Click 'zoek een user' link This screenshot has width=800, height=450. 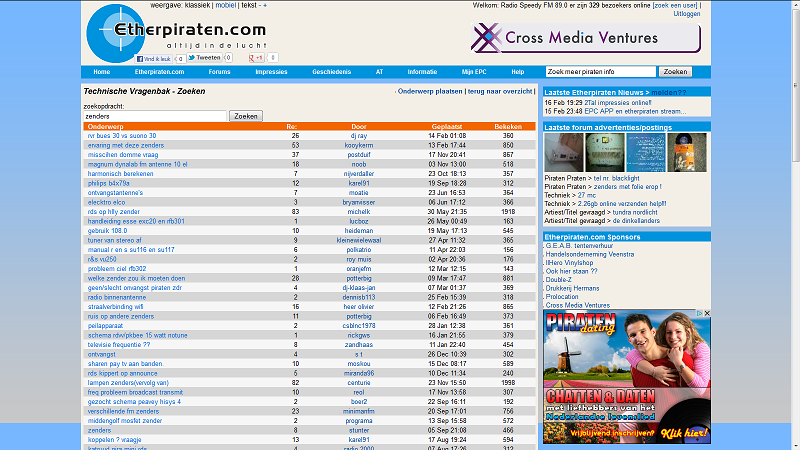point(675,5)
